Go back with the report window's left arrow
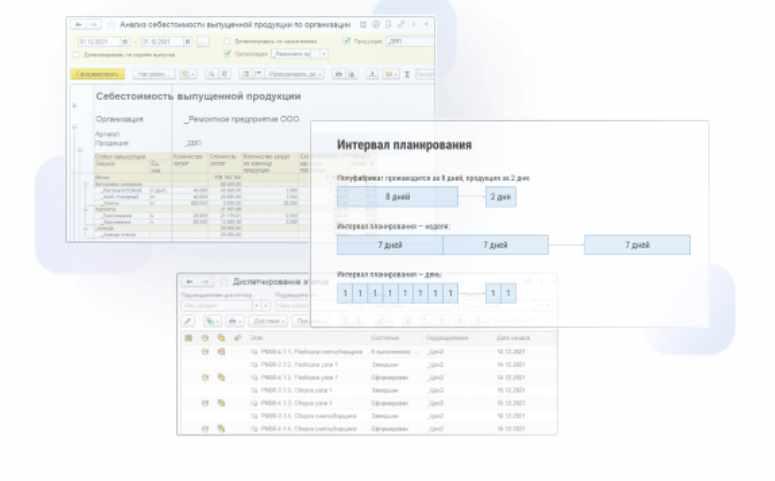The height and width of the screenshot is (481, 775). coord(78,23)
